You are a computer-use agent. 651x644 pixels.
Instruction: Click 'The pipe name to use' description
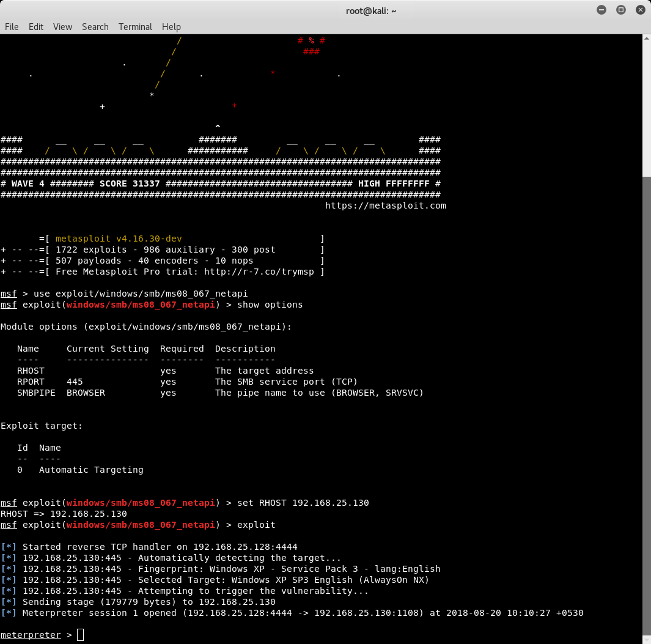[270, 393]
